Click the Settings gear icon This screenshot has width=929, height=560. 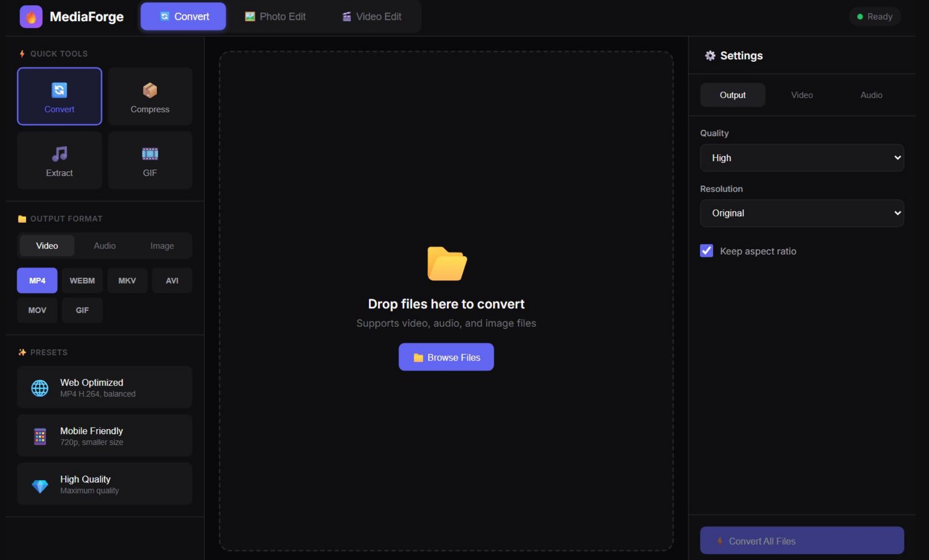(710, 56)
